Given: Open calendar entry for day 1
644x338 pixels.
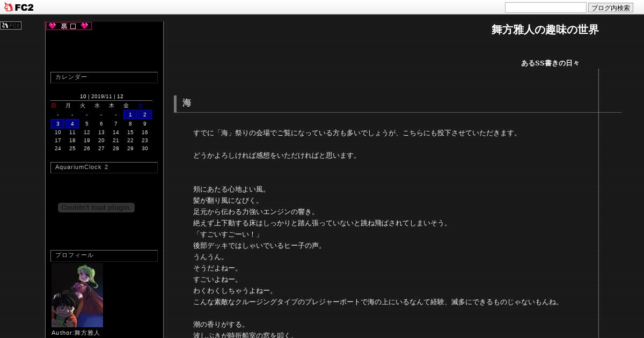Looking at the screenshot, I should pyautogui.click(x=130, y=114).
